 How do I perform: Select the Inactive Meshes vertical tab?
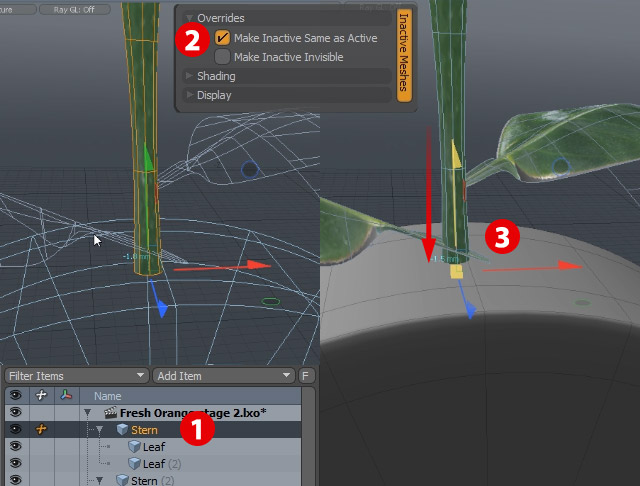click(404, 55)
